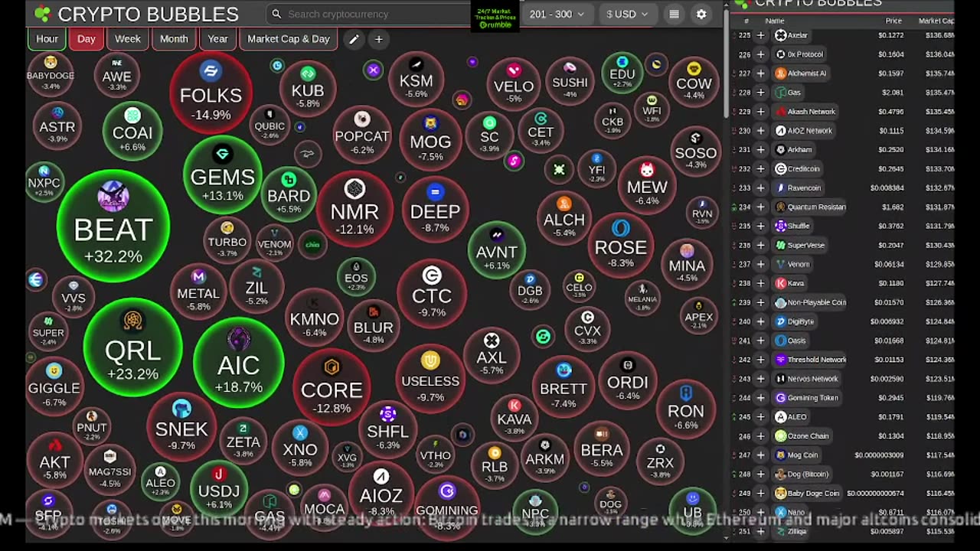Expand the Alchemist AI row plus button

coord(760,73)
